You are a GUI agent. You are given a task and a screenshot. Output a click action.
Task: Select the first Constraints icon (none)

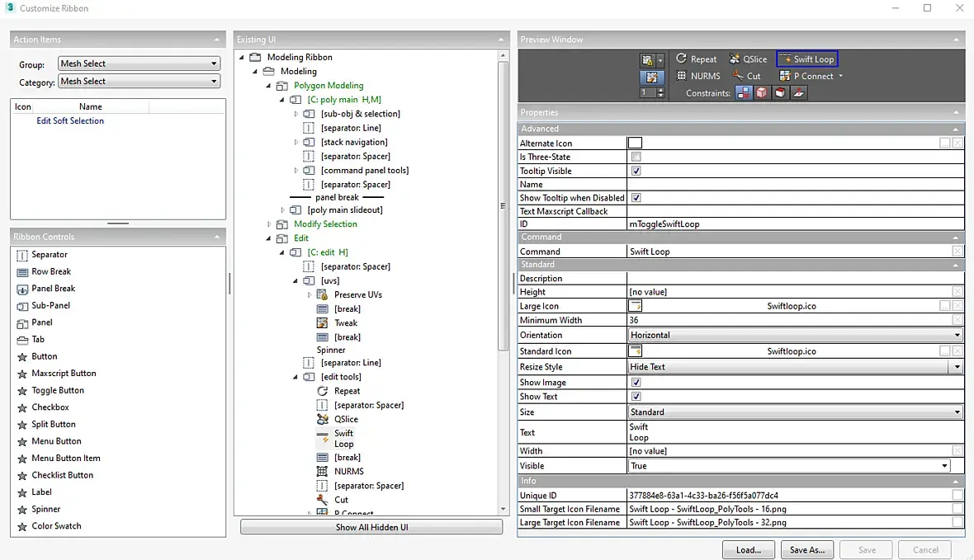743,92
